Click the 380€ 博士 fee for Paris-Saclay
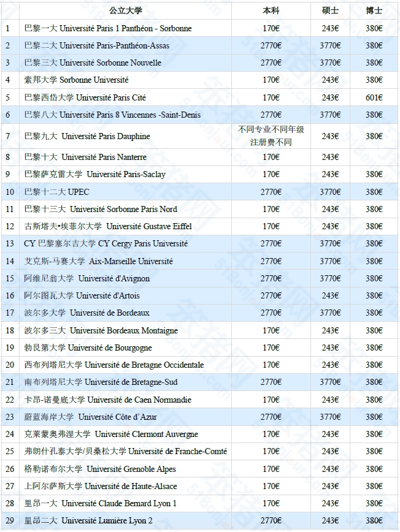This screenshot has width=400, height=532. pos(374,175)
